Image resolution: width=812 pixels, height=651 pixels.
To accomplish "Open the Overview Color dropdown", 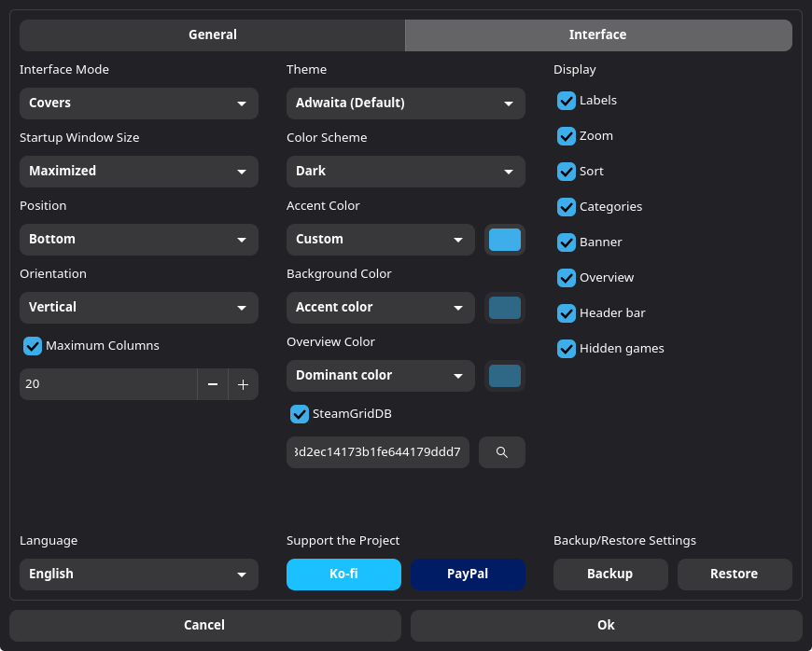I will (x=380, y=376).
